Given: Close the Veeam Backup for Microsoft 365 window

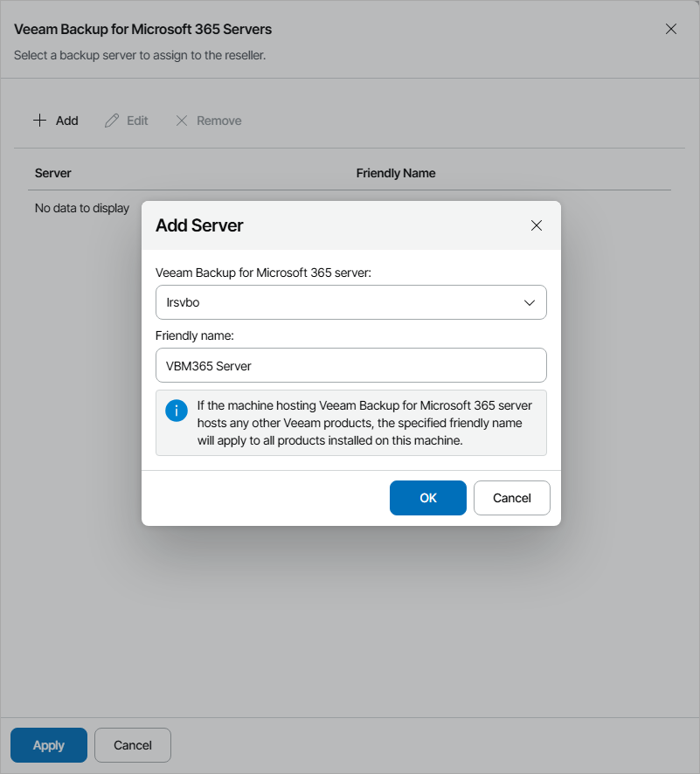Looking at the screenshot, I should pyautogui.click(x=671, y=29).
